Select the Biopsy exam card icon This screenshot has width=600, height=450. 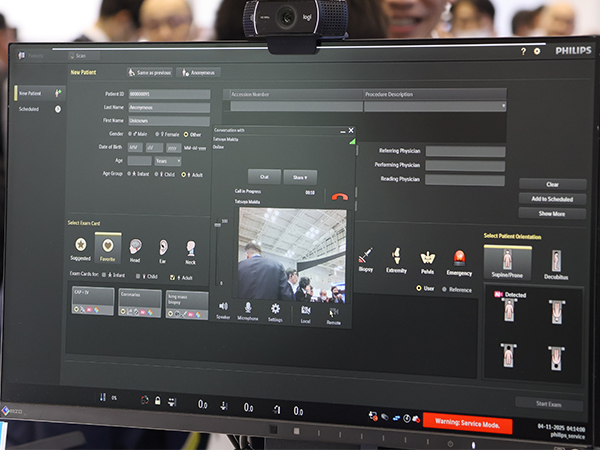(x=365, y=258)
